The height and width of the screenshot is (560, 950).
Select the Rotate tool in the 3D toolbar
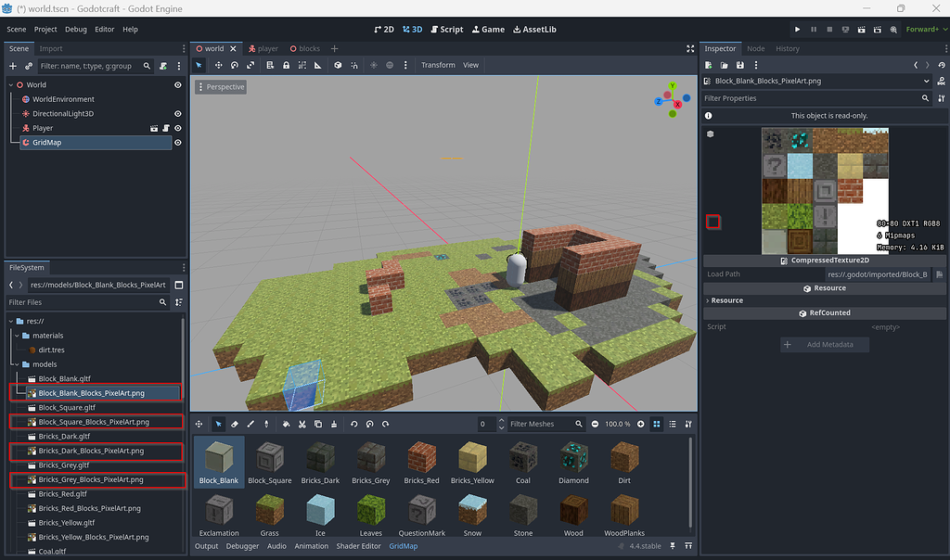(236, 65)
